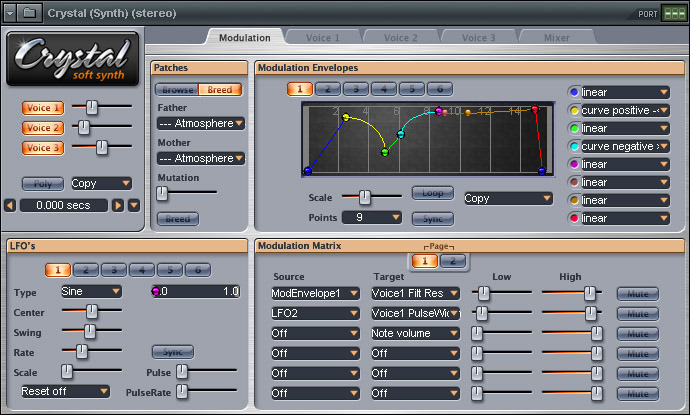
Task: Click the red segment color dot
Action: (x=574, y=218)
